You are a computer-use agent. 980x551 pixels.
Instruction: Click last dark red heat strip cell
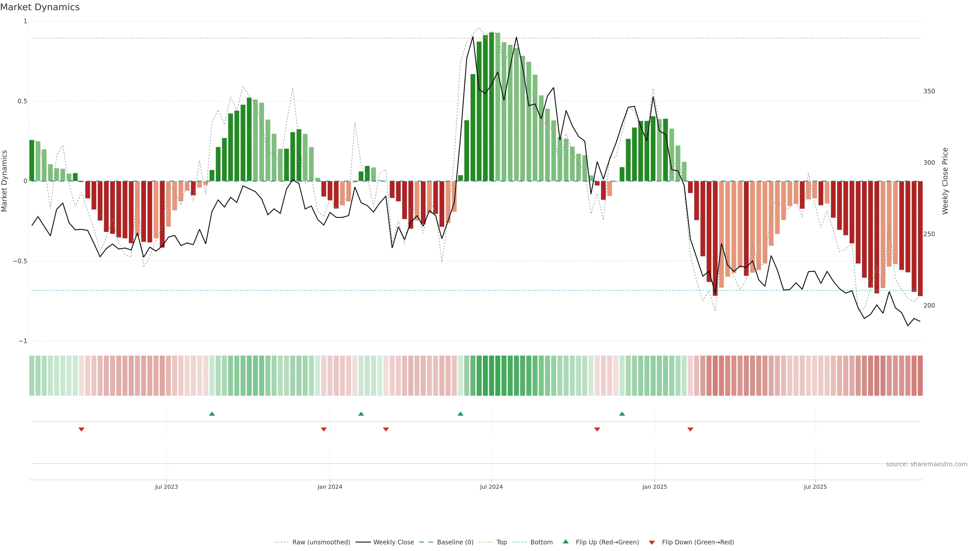920,376
